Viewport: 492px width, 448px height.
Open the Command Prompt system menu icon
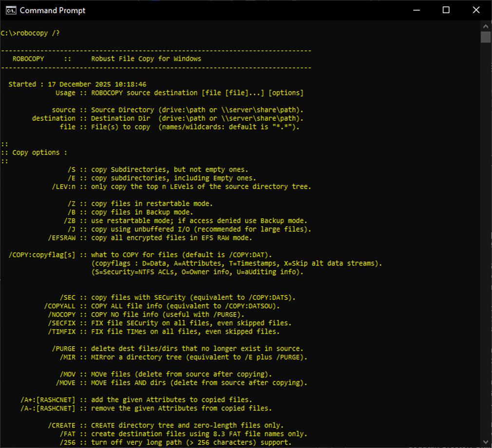[11, 10]
